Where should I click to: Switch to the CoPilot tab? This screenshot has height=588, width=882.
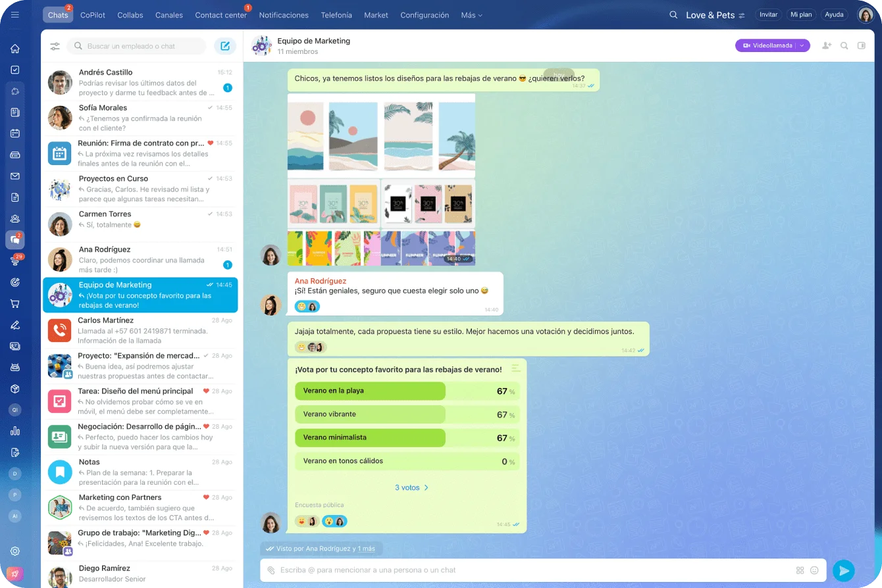click(92, 14)
